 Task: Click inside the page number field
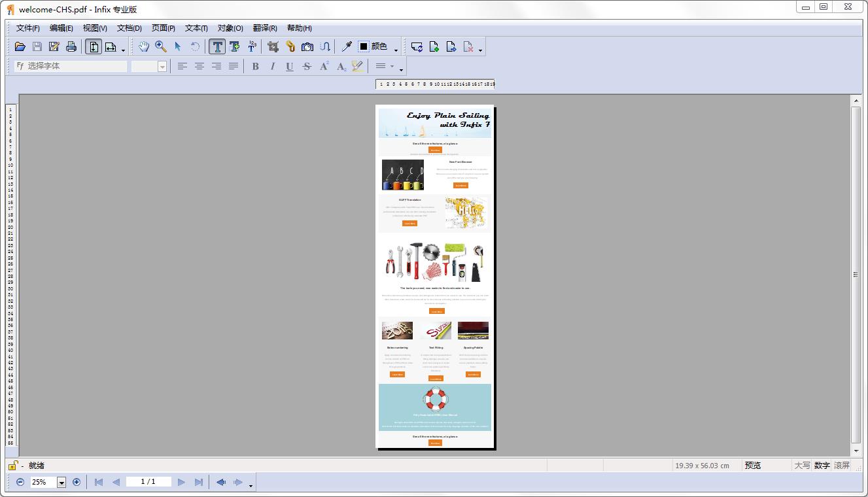click(148, 482)
